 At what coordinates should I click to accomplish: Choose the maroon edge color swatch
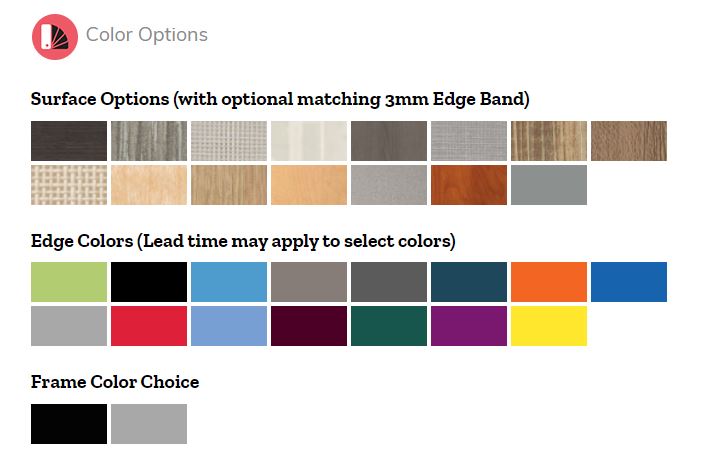[x=309, y=326]
